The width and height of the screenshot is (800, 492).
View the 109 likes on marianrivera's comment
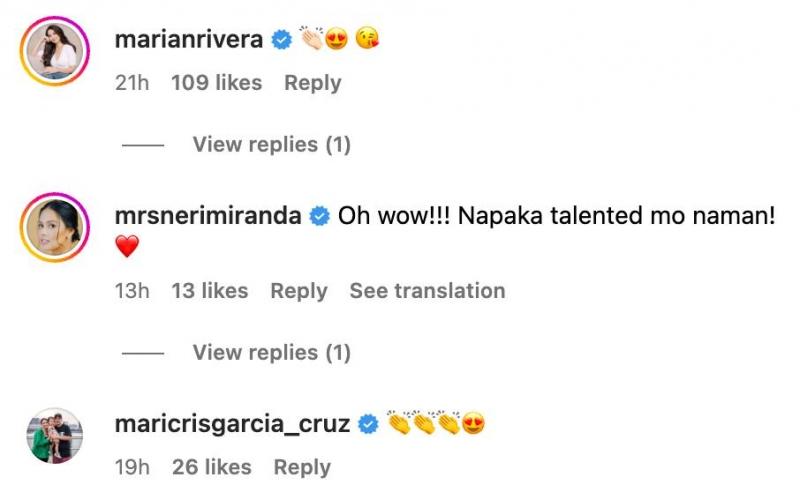(x=216, y=83)
